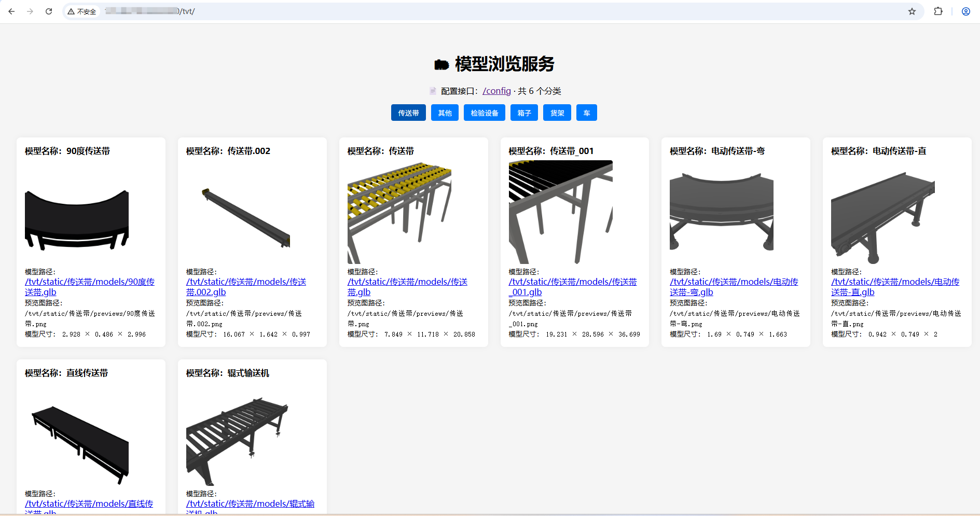Viewport: 980px width, 516px height.
Task: Choose the 车 category button
Action: pos(586,113)
